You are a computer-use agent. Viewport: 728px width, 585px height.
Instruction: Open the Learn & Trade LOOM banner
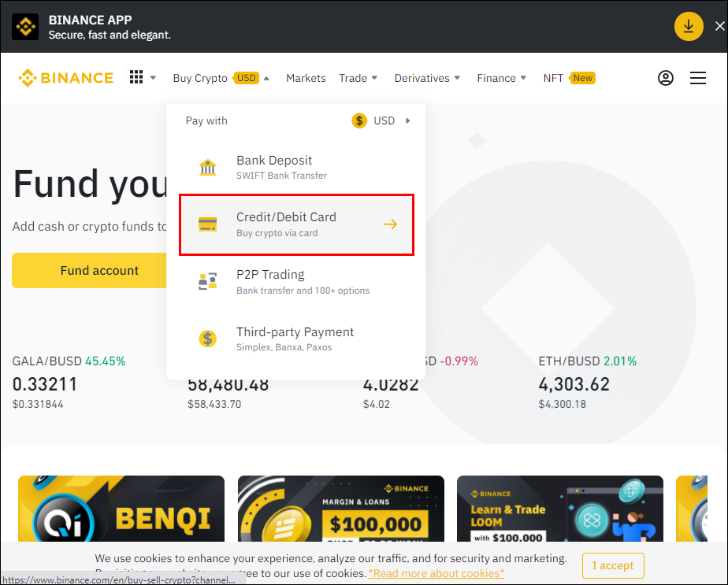click(560, 509)
